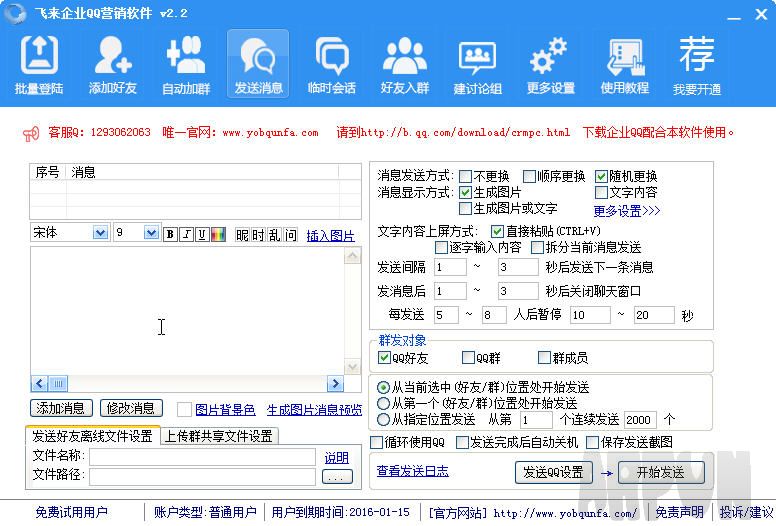Toggle italic formatting I button
776x526 pixels.
(186, 234)
